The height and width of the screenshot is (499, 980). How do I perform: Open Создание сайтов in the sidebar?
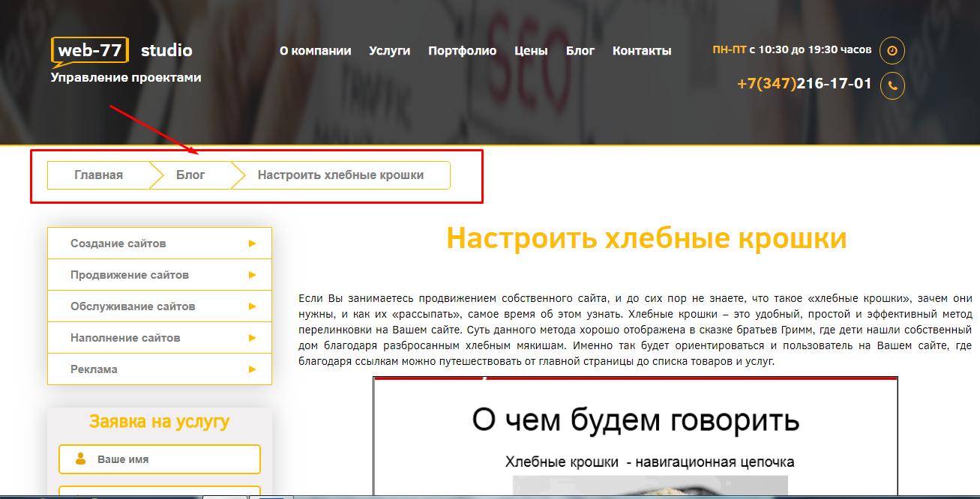160,244
